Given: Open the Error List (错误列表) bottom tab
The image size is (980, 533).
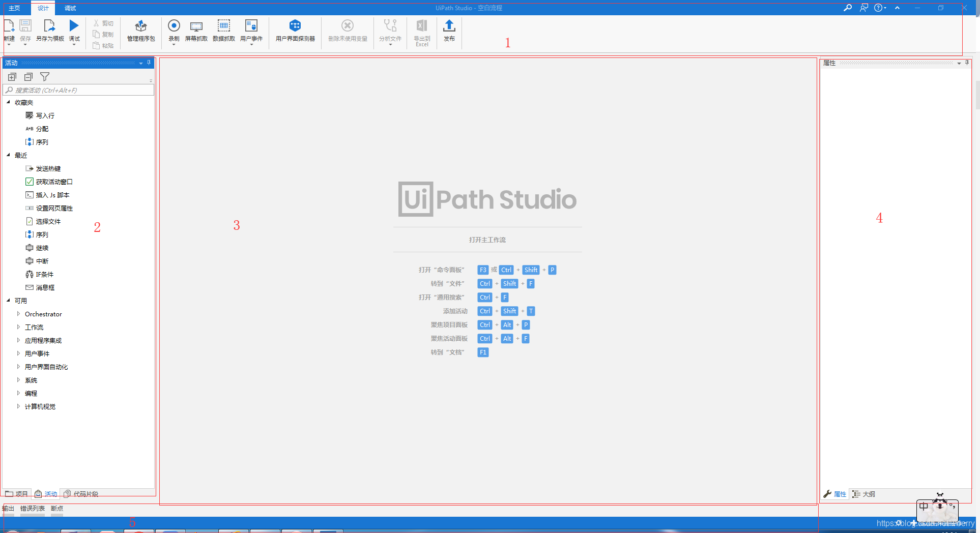Looking at the screenshot, I should tap(33, 508).
